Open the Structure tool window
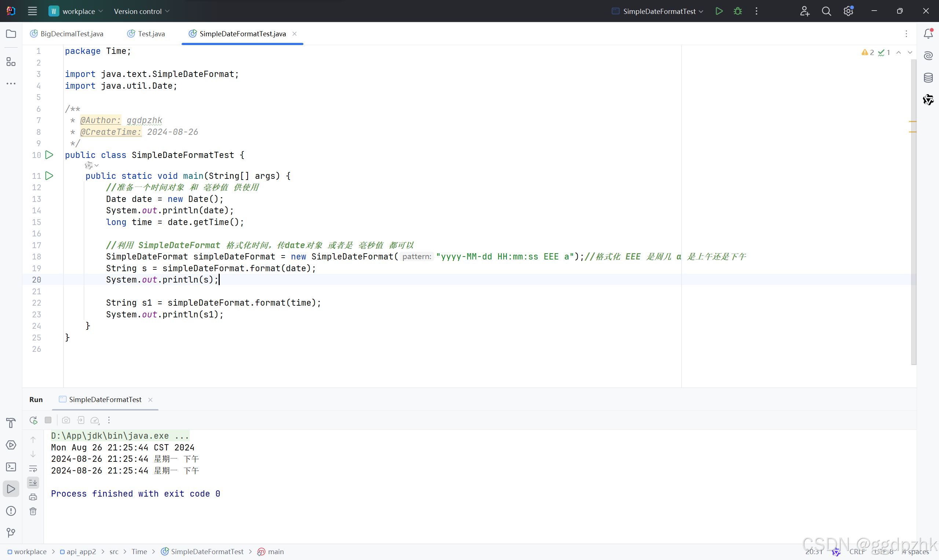This screenshot has height=560, width=939. pos(11,62)
